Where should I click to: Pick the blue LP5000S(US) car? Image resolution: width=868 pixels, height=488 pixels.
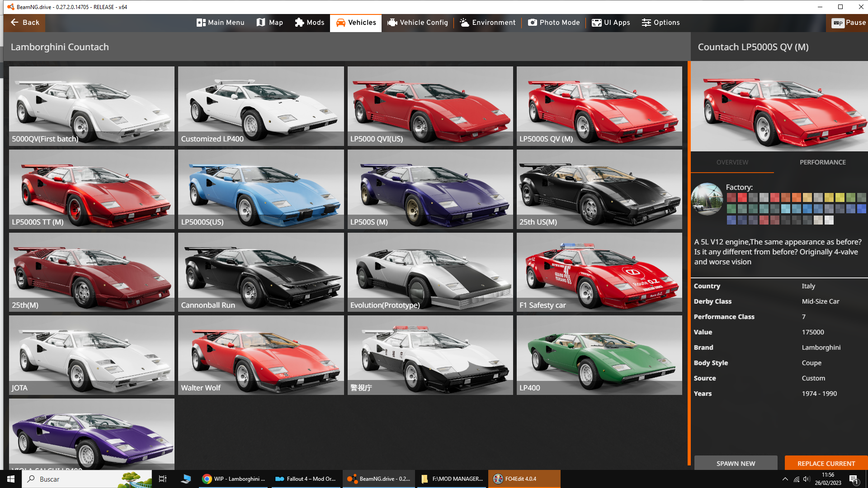coord(261,189)
